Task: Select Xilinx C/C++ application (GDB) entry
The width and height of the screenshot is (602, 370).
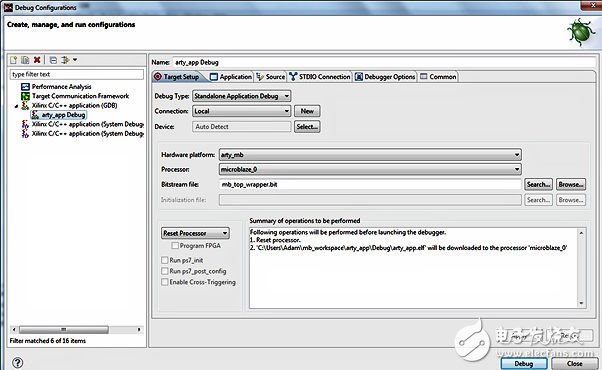Action: [x=74, y=105]
